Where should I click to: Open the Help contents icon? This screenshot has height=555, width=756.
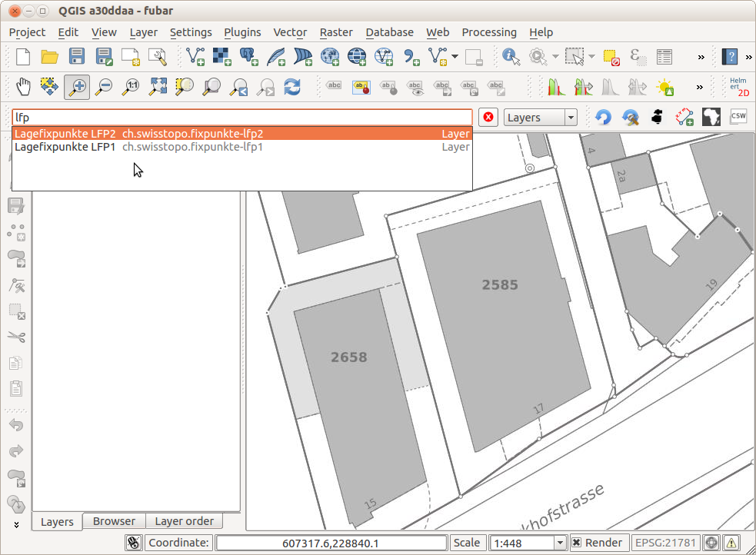pyautogui.click(x=730, y=57)
